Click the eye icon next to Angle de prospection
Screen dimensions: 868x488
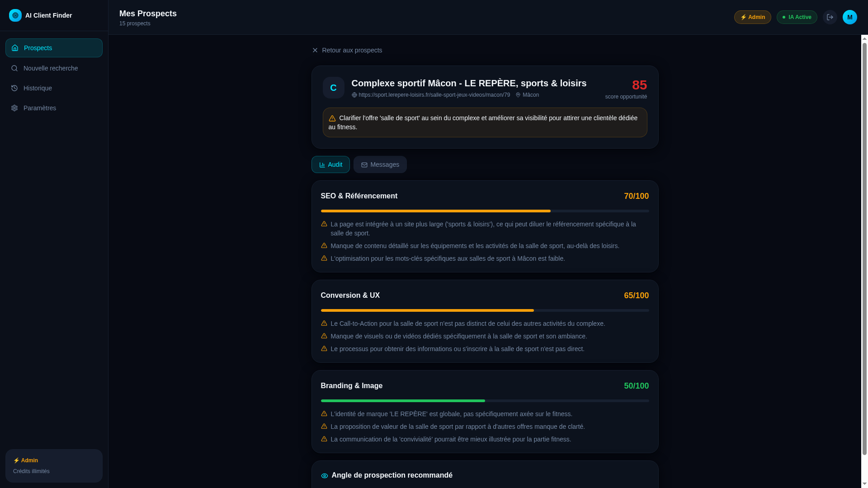[324, 475]
